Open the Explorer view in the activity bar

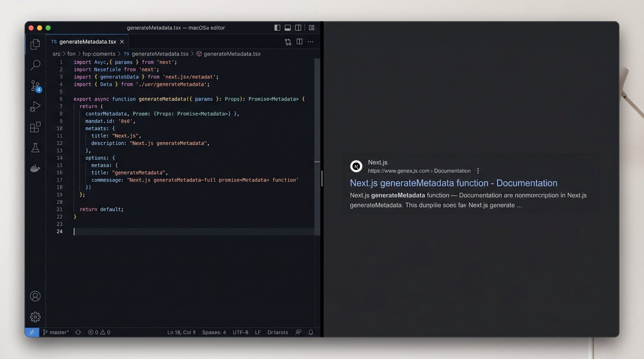point(35,44)
